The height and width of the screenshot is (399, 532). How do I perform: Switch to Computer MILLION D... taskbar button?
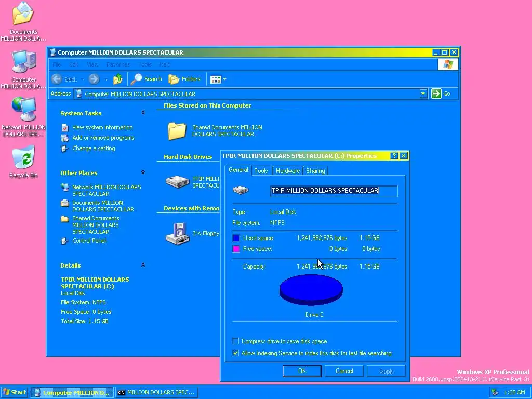72,392
